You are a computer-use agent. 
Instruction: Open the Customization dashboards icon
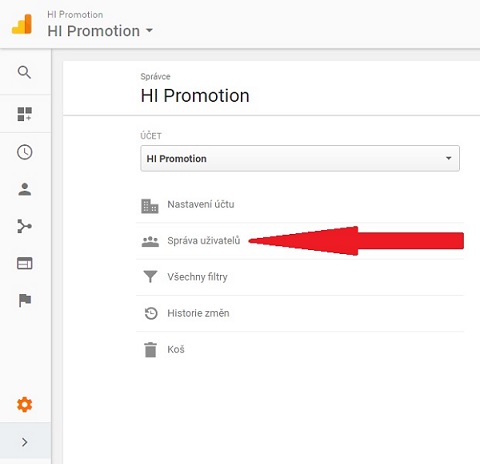point(24,114)
